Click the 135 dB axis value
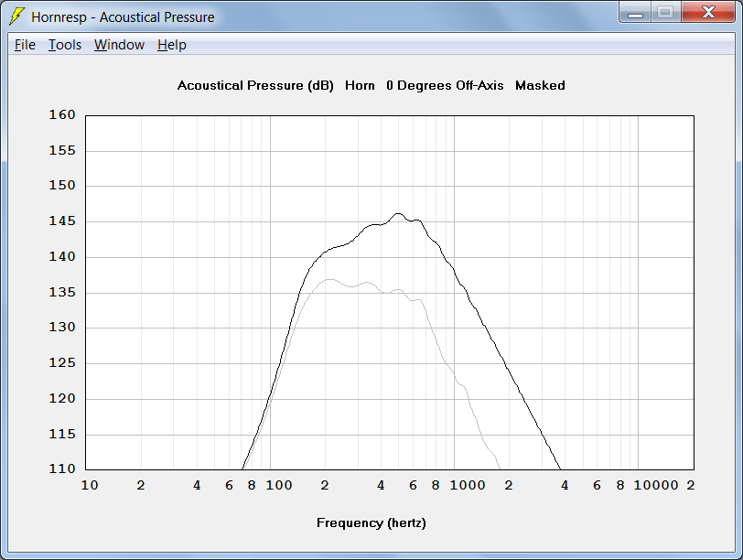This screenshot has height=560, width=743. (x=62, y=292)
